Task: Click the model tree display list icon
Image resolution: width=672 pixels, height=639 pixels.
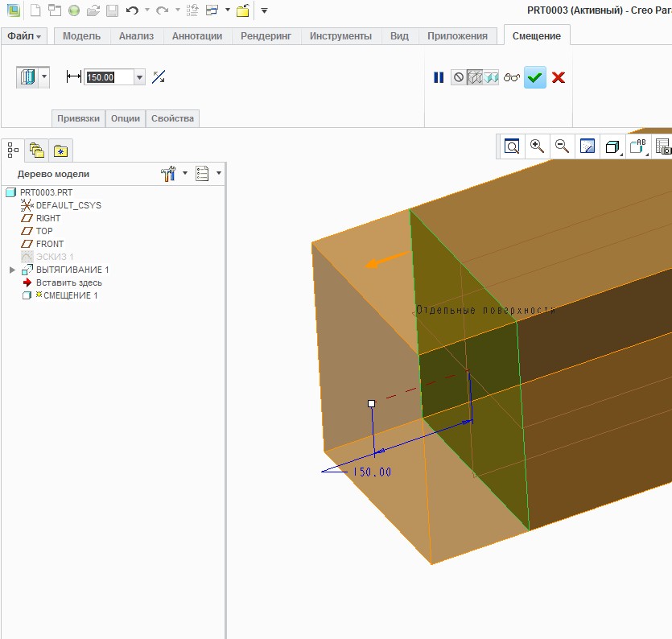Action: tap(202, 173)
